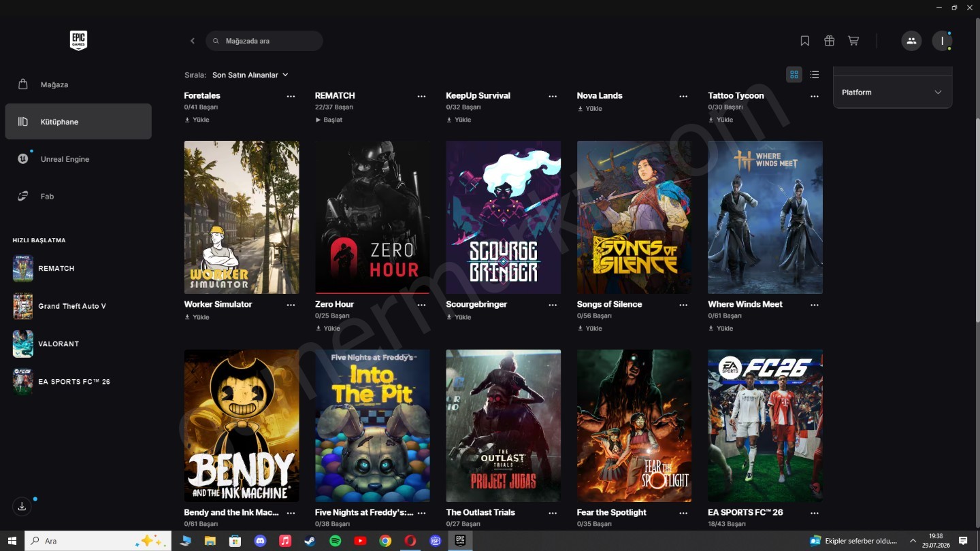Open options menu for Fear the Spotlight
Image resolution: width=980 pixels, height=551 pixels.
[683, 513]
